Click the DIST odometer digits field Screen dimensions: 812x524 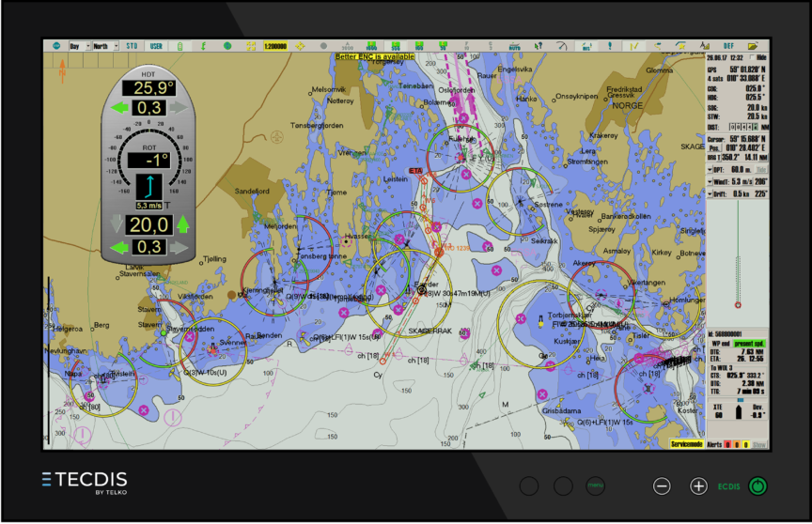tap(744, 128)
